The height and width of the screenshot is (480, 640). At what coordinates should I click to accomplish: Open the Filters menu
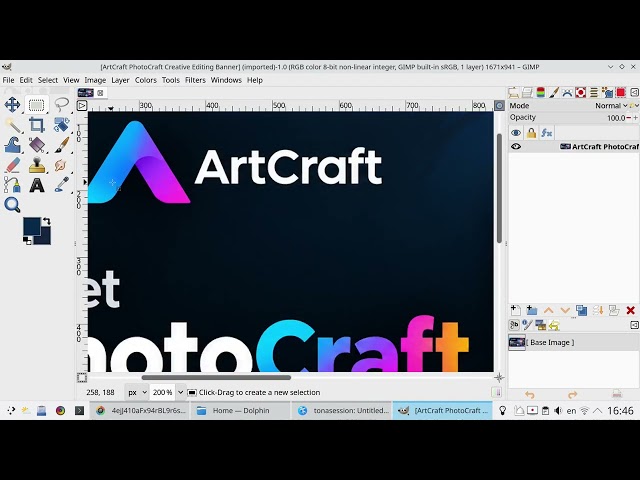(x=195, y=80)
